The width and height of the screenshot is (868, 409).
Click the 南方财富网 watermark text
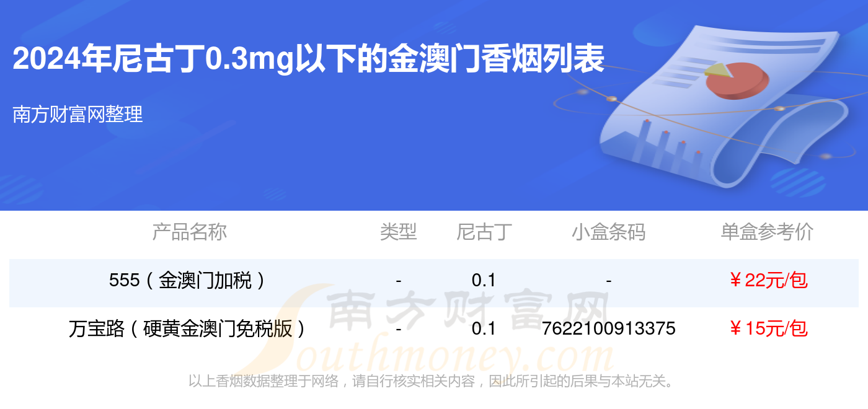pos(468,308)
